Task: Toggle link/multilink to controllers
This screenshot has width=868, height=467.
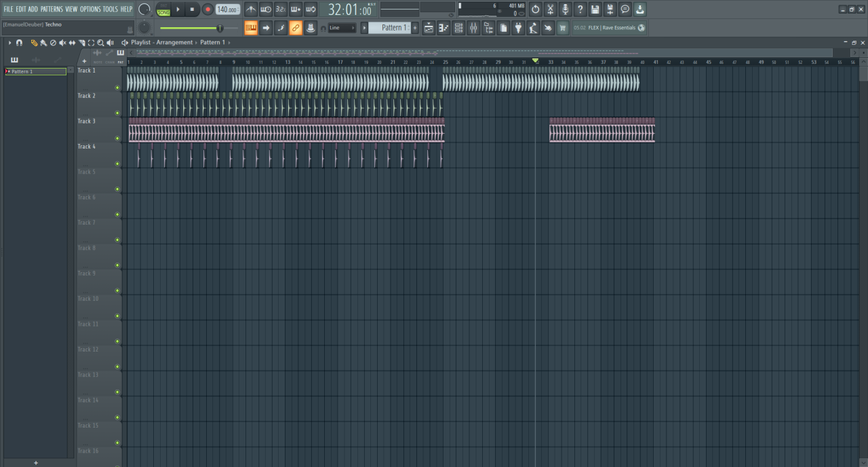Action: coord(296,28)
